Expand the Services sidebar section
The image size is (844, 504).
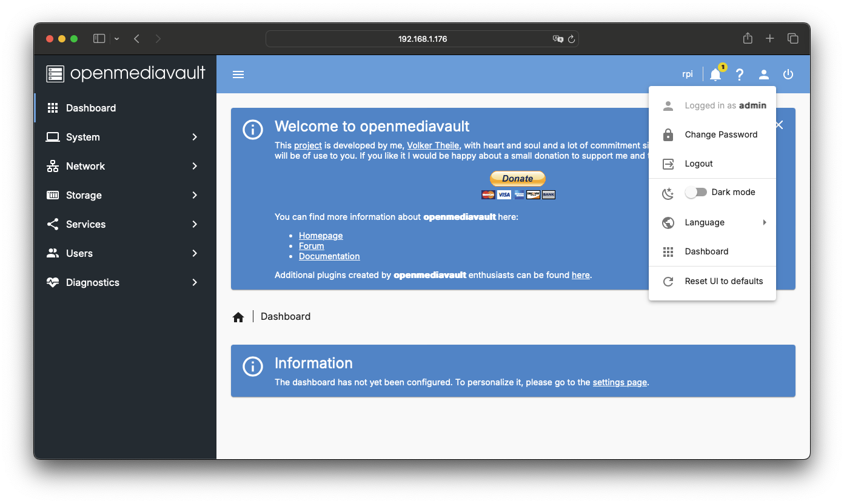pyautogui.click(x=125, y=224)
